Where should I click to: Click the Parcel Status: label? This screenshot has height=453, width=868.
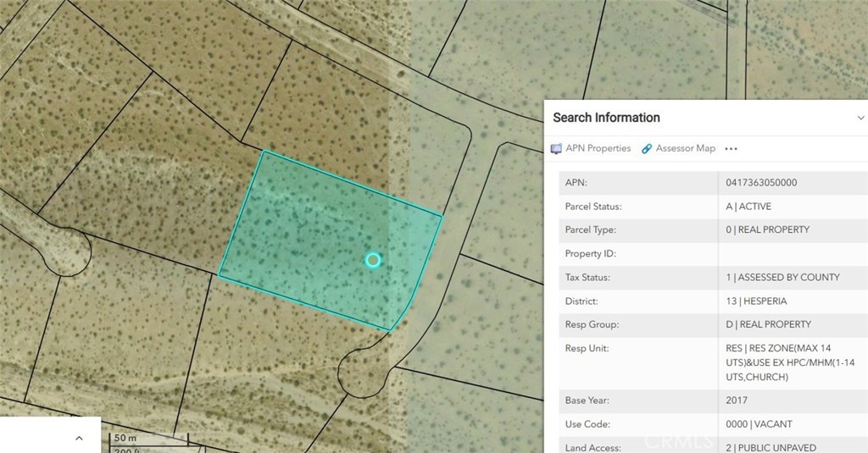[593, 207]
